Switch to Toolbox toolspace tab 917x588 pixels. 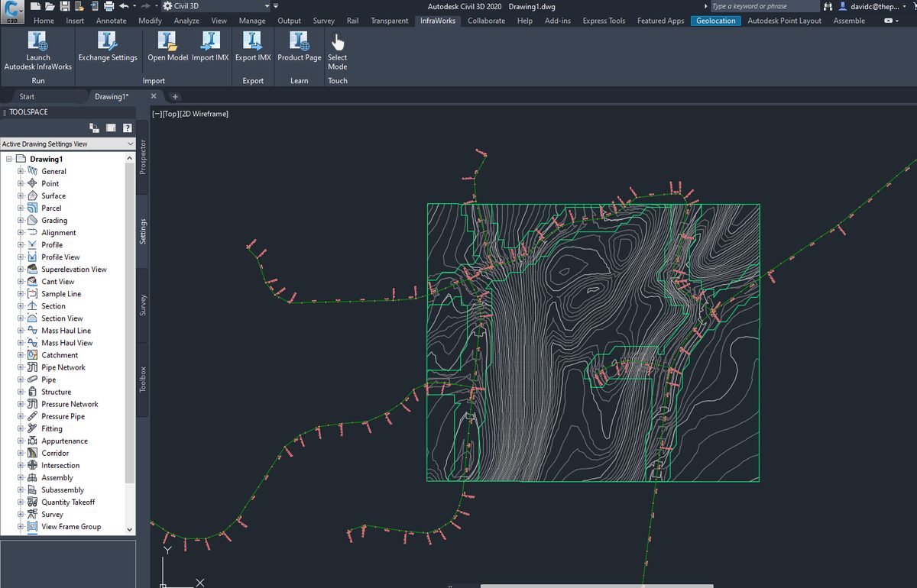[x=143, y=380]
